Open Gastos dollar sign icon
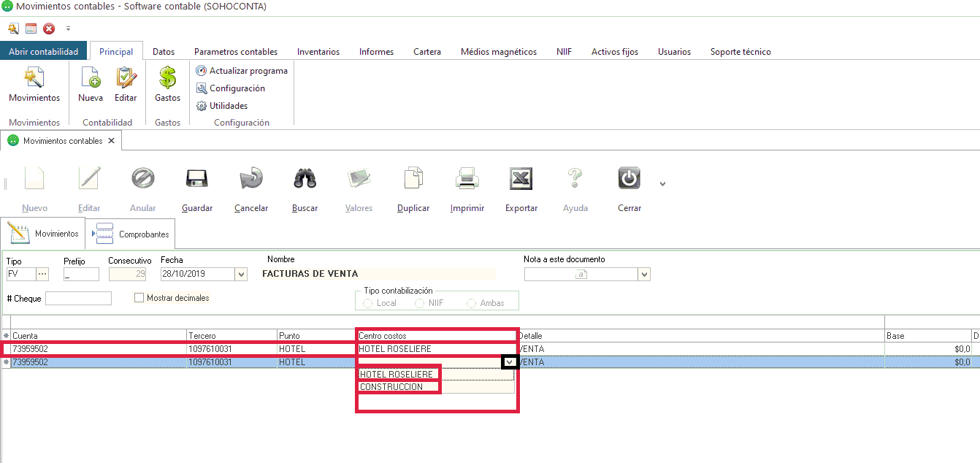The height and width of the screenshot is (463, 980). 168,78
